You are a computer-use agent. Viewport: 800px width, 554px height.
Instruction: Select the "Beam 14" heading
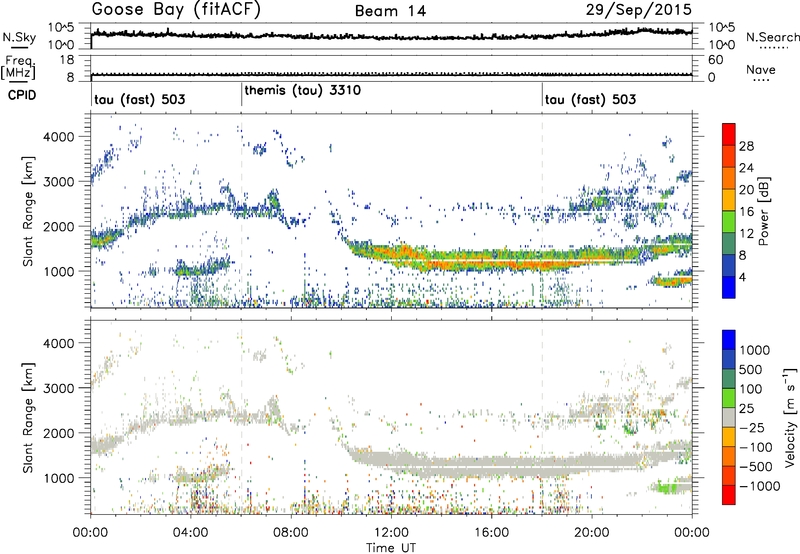coord(390,11)
